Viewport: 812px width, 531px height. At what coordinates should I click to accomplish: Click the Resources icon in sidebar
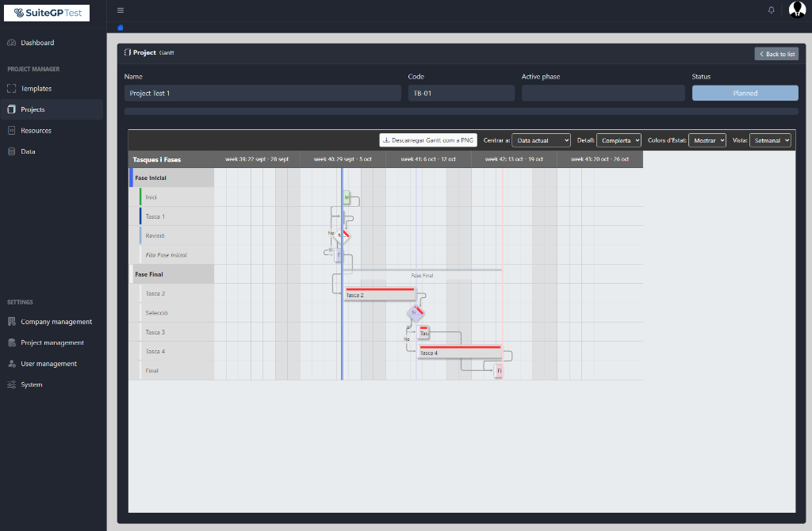click(x=11, y=131)
